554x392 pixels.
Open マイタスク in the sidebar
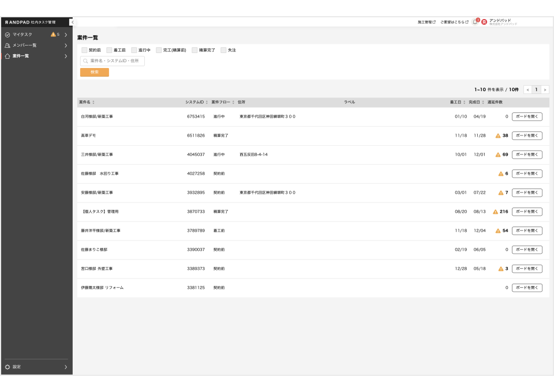point(37,35)
